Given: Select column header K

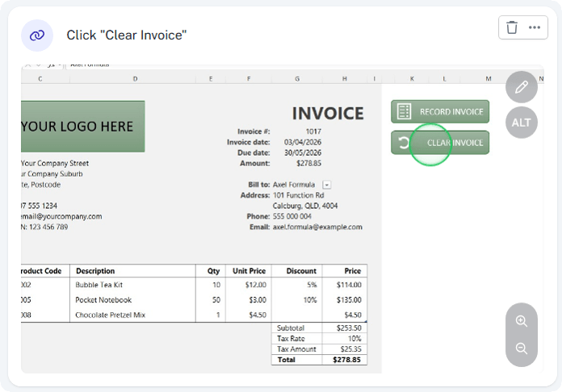Looking at the screenshot, I should tap(412, 79).
